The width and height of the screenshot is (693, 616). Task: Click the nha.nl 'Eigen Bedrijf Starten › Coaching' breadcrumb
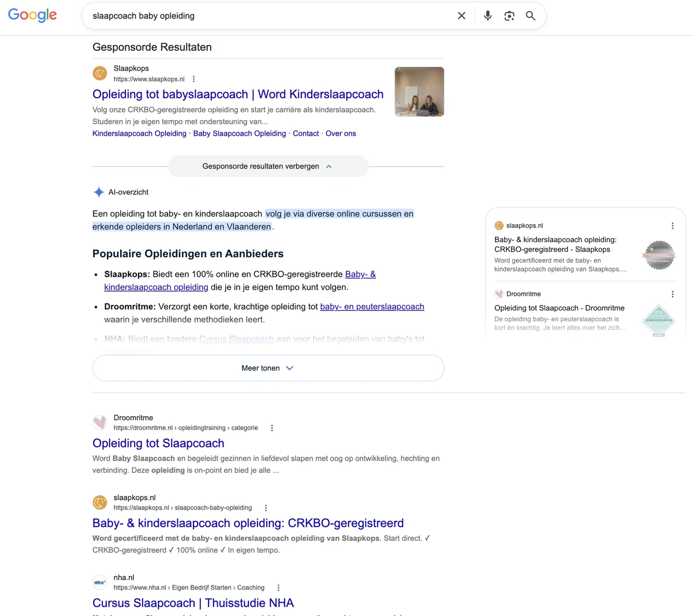(x=218, y=588)
